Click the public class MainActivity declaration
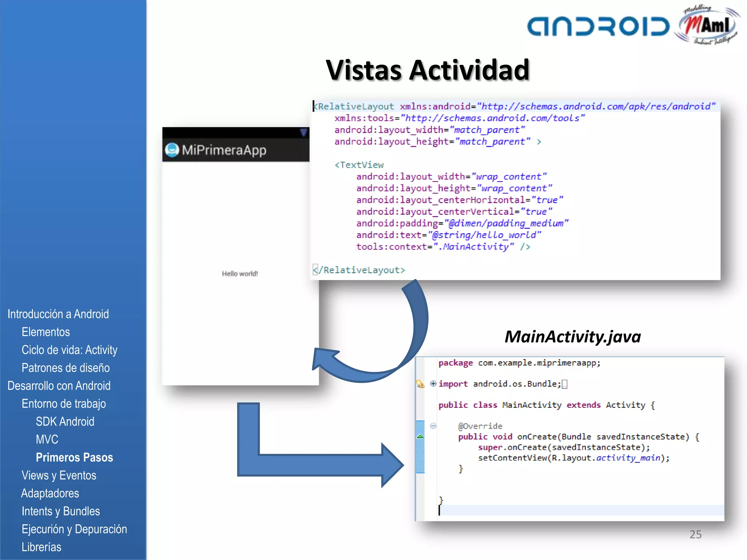Screen dimensions: 747x560 coord(547,405)
